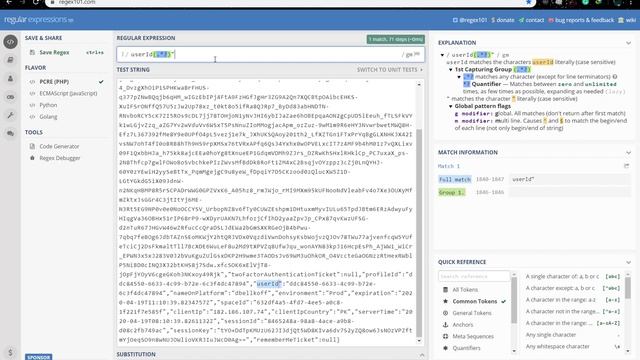
Task: Open the account sidebar icon
Action: pos(11,78)
